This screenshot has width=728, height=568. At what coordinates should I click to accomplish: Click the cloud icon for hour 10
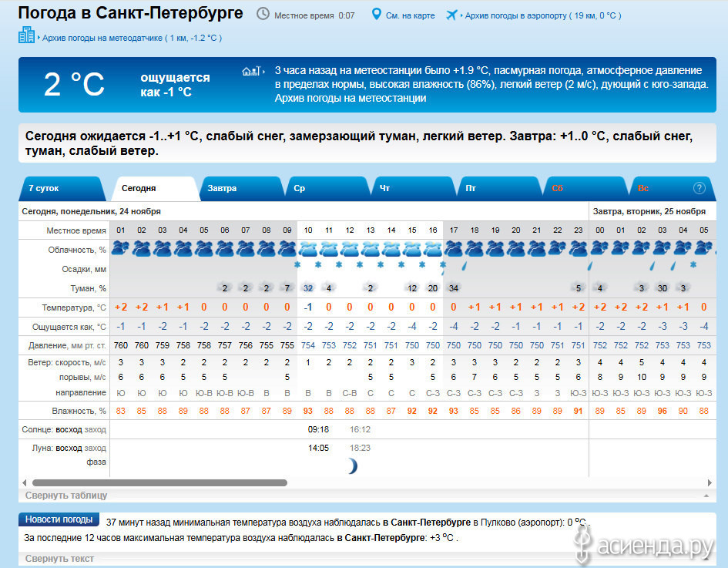[307, 248]
